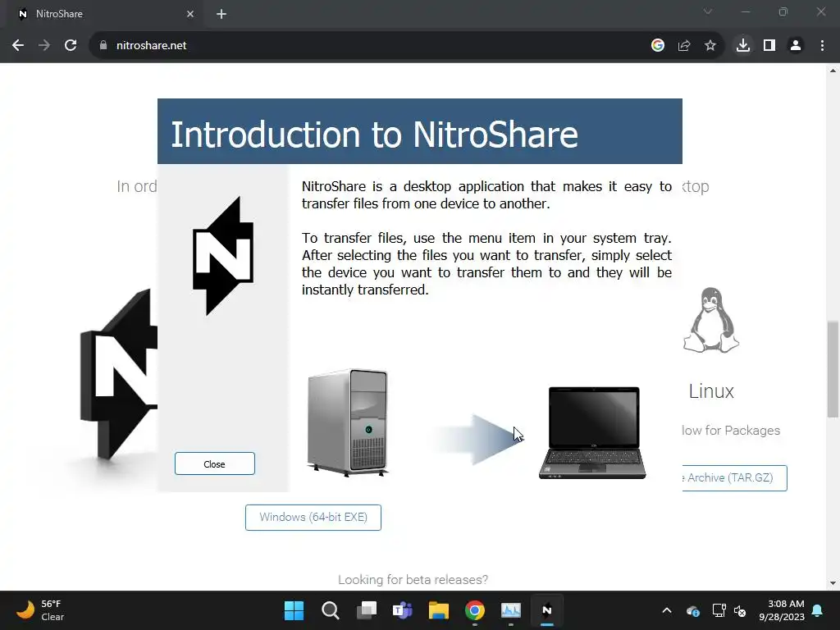Switch to Chrome on the taskbar
Screen dimensions: 840x630
click(475, 610)
